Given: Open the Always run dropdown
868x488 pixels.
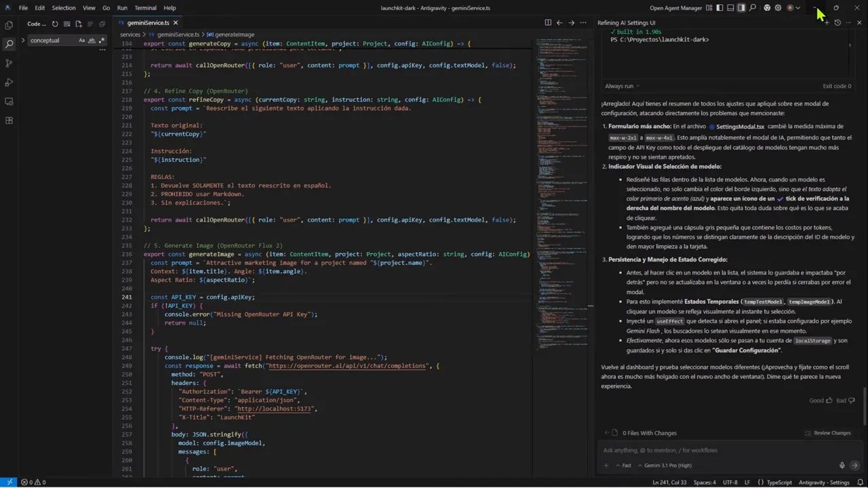Looking at the screenshot, I should point(618,86).
